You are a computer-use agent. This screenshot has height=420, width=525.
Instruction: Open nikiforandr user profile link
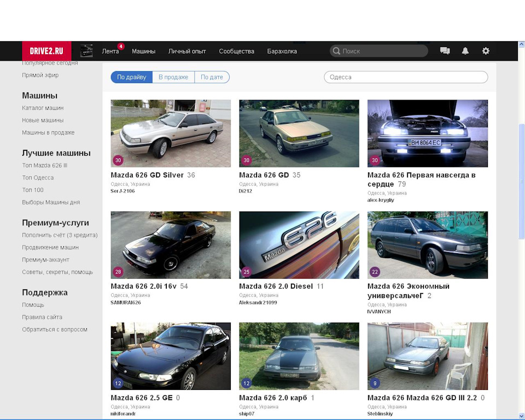pos(123,413)
